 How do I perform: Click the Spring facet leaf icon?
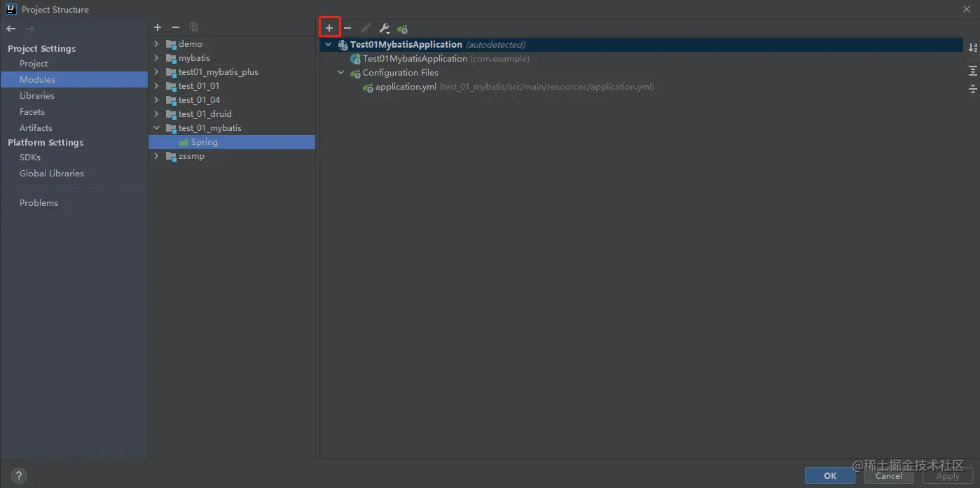coord(184,142)
